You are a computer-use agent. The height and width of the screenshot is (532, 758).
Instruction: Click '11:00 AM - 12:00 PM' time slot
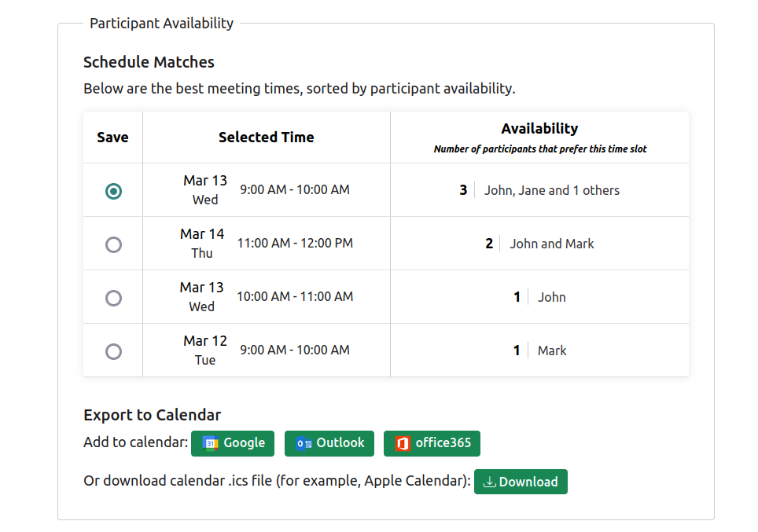(x=295, y=244)
